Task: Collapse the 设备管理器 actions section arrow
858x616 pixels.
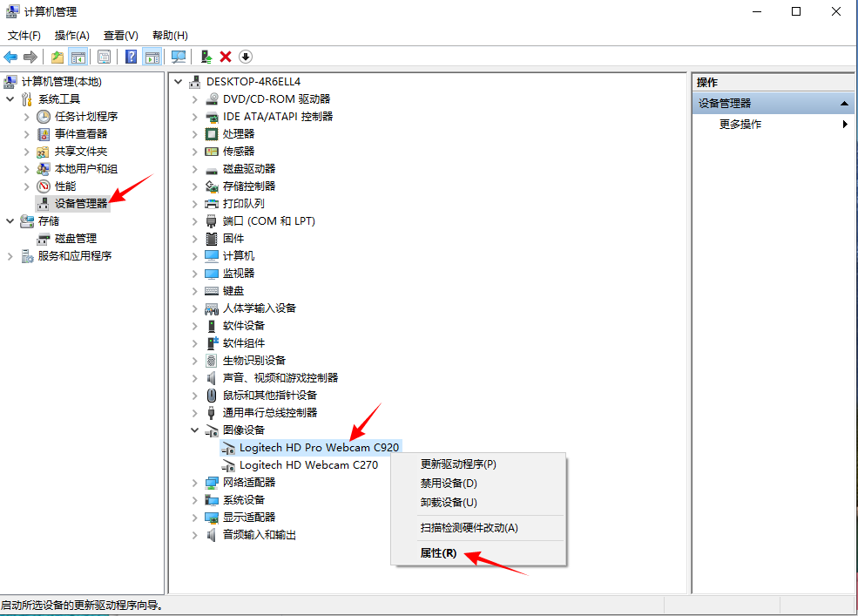Action: (844, 103)
